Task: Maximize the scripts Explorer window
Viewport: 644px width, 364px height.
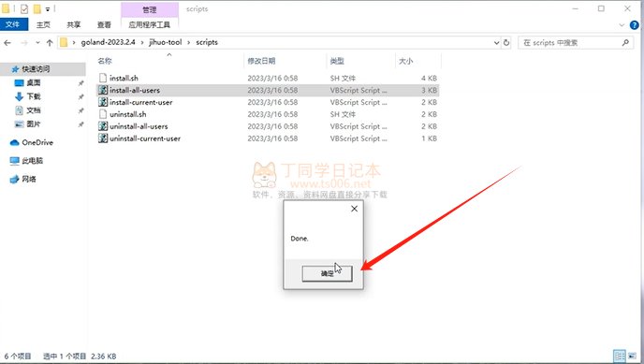Action: [x=601, y=8]
